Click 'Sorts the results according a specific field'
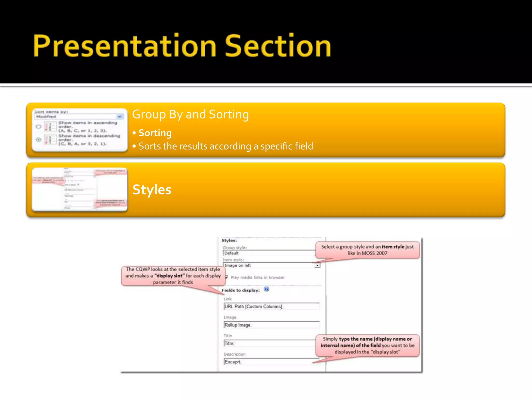 pyautogui.click(x=226, y=146)
